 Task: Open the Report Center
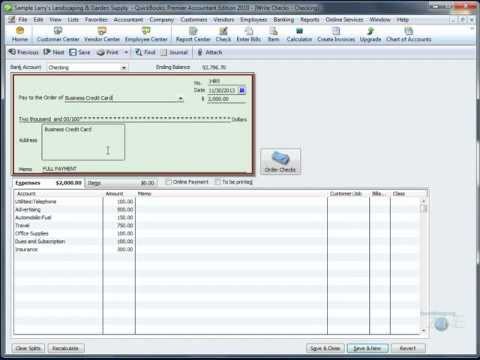click(x=193, y=35)
